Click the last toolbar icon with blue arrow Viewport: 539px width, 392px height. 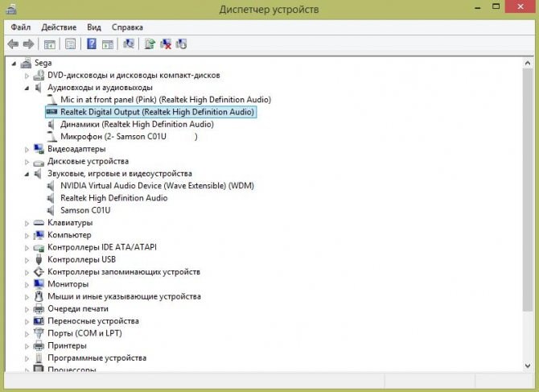click(x=181, y=44)
